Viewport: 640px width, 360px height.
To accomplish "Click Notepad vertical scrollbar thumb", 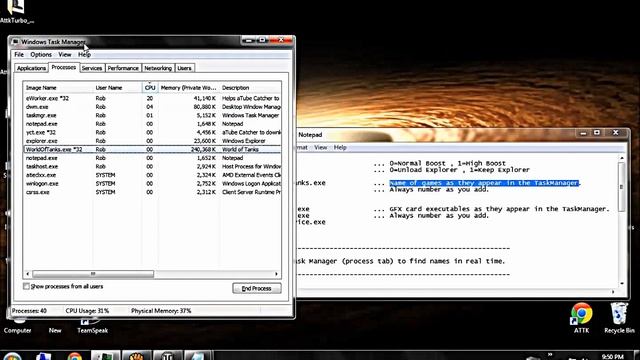I will pyautogui.click(x=622, y=187).
